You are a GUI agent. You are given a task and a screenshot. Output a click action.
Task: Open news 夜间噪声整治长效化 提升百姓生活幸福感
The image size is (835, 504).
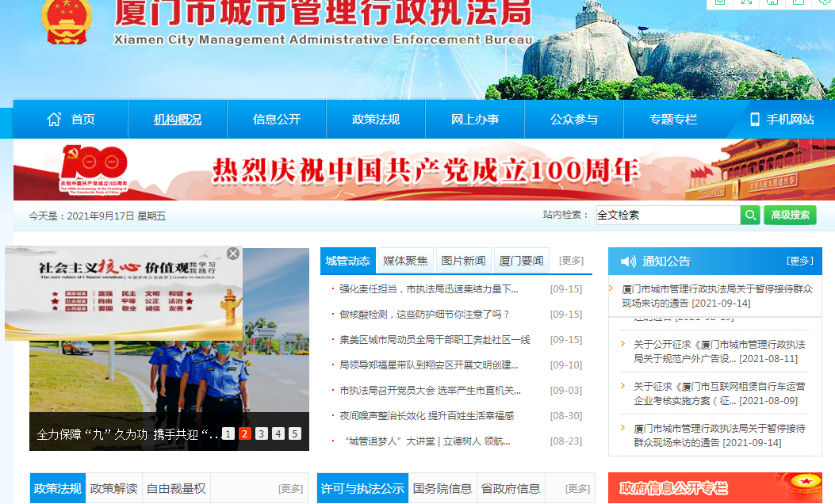tap(427, 416)
